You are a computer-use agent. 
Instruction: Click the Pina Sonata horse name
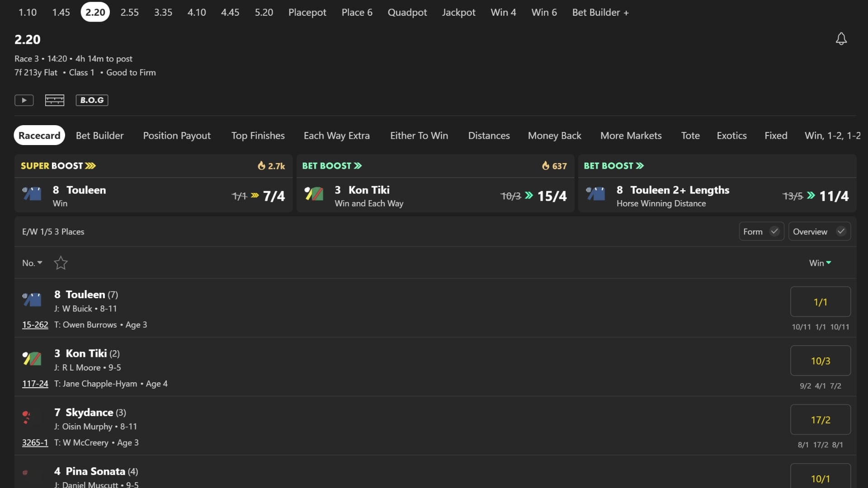(95, 471)
